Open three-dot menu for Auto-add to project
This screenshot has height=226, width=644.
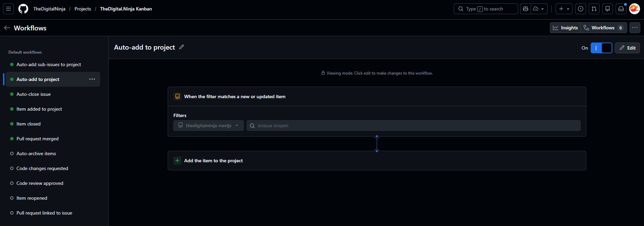pyautogui.click(x=92, y=79)
